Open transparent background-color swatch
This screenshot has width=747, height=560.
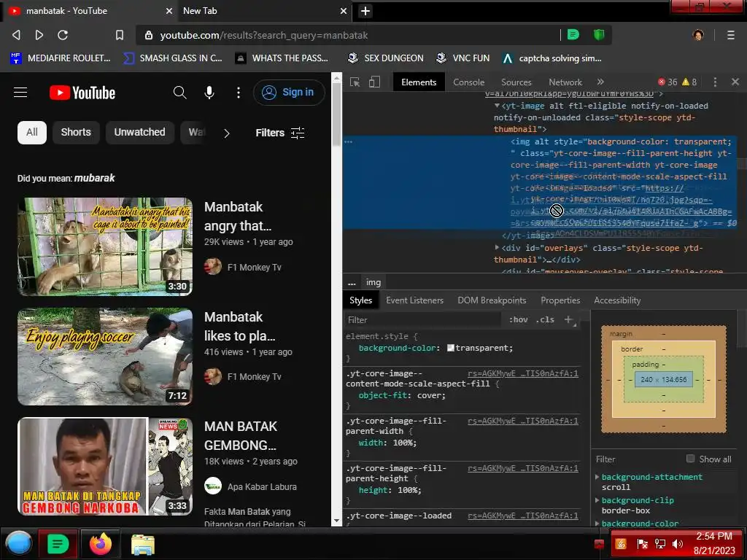(450, 348)
